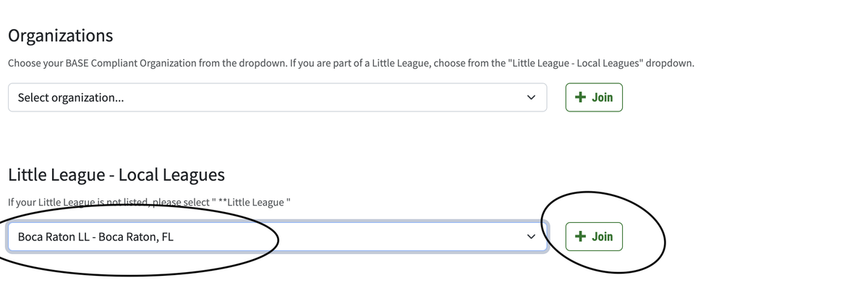Click the Little League - Local Leagues heading
Image resolution: width=868 pixels, height=283 pixels.
(x=116, y=174)
